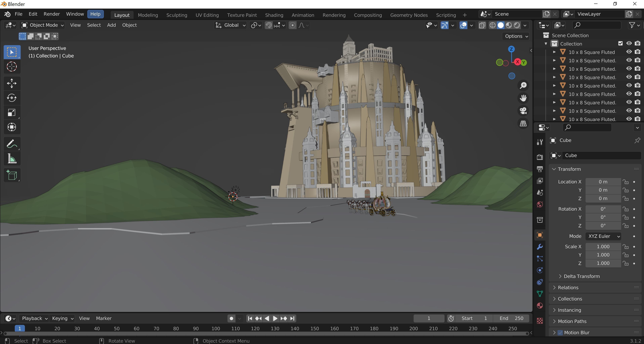
Task: Activate the Move tool
Action: [x=12, y=83]
